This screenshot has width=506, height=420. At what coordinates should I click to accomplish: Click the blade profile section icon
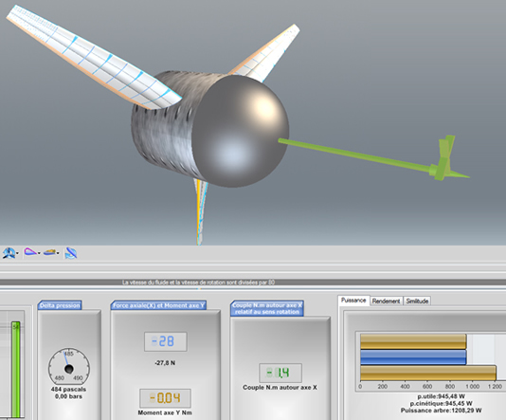point(30,252)
